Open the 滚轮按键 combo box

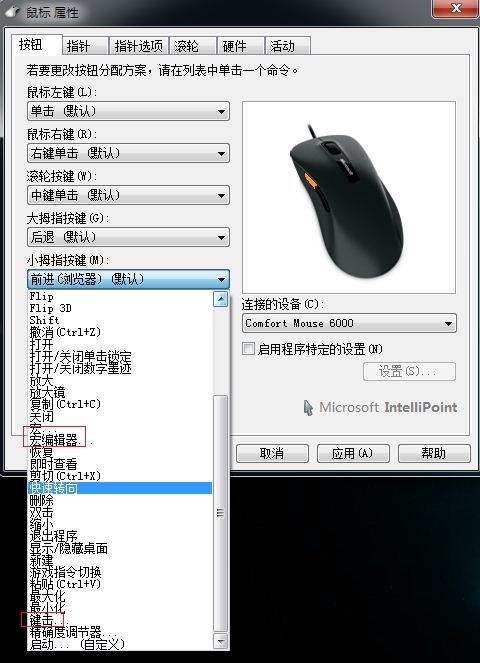[x=128, y=195]
